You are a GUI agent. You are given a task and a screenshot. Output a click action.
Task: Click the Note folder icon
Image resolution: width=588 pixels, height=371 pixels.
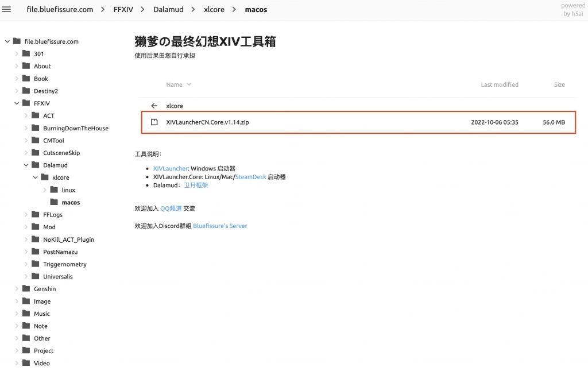25,326
